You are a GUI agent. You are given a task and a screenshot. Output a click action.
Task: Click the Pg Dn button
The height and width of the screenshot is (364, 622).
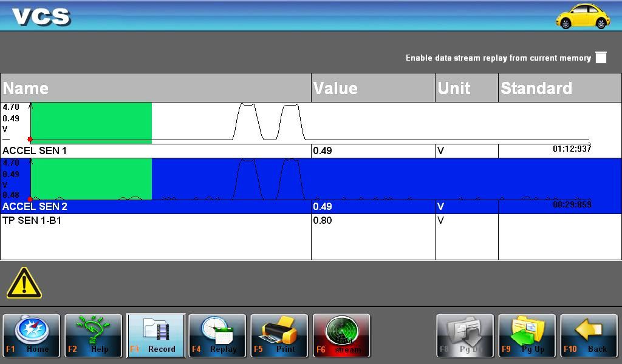click(465, 335)
